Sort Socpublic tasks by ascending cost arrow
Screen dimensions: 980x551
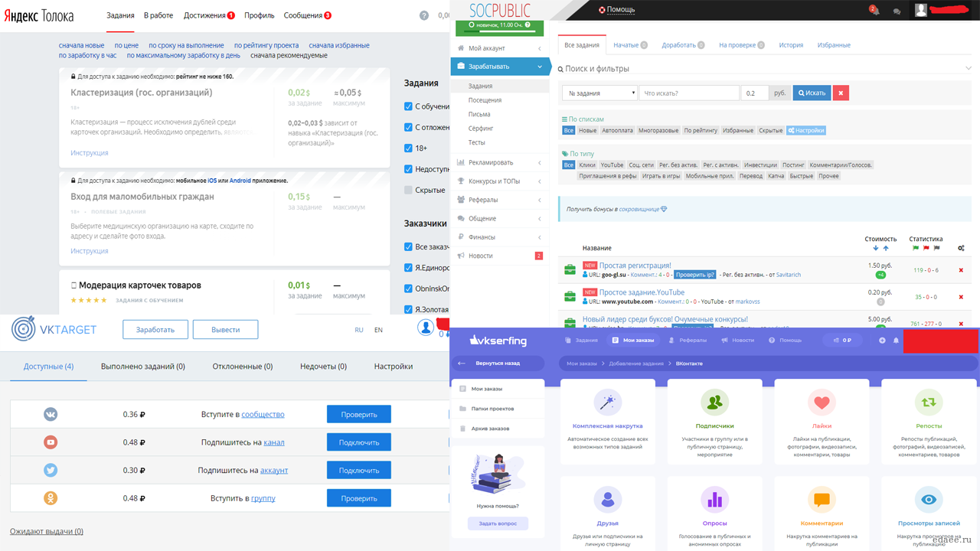pyautogui.click(x=886, y=248)
